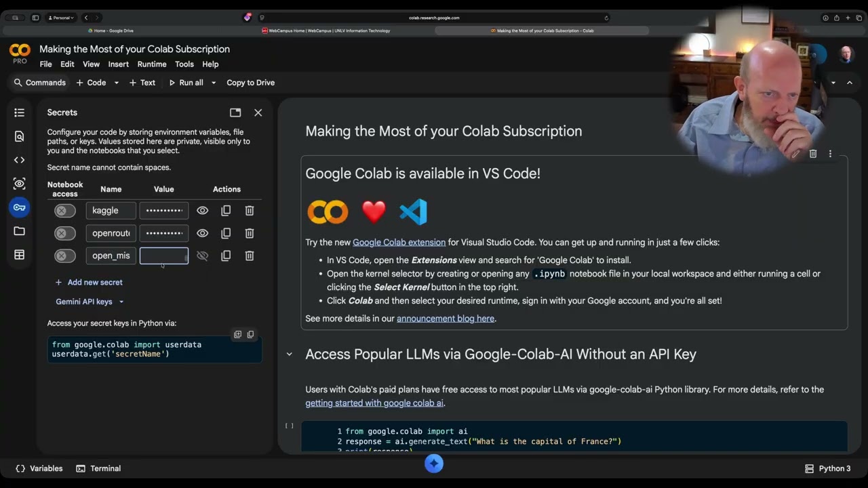Toggle the Safari sidebar
The image size is (868, 488).
[x=35, y=18]
